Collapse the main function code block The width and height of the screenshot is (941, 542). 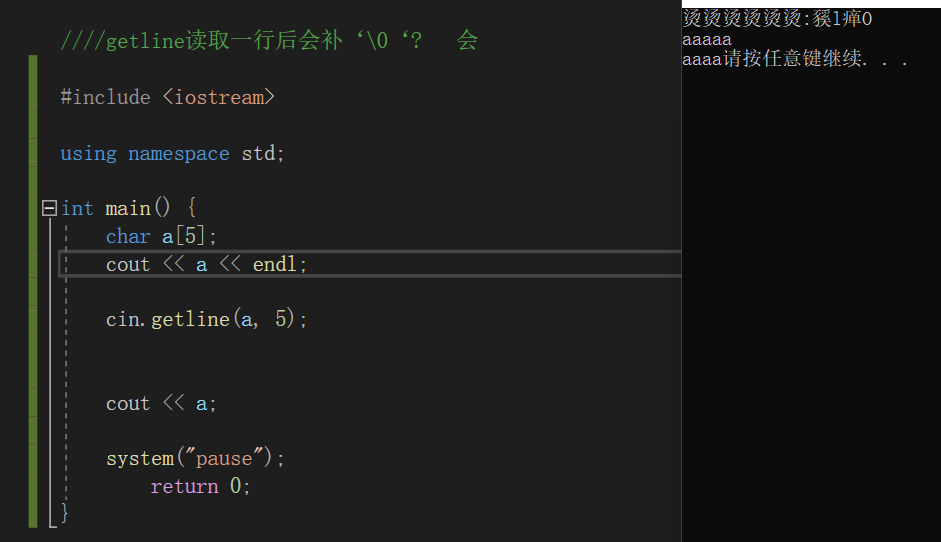pyautogui.click(x=48, y=209)
